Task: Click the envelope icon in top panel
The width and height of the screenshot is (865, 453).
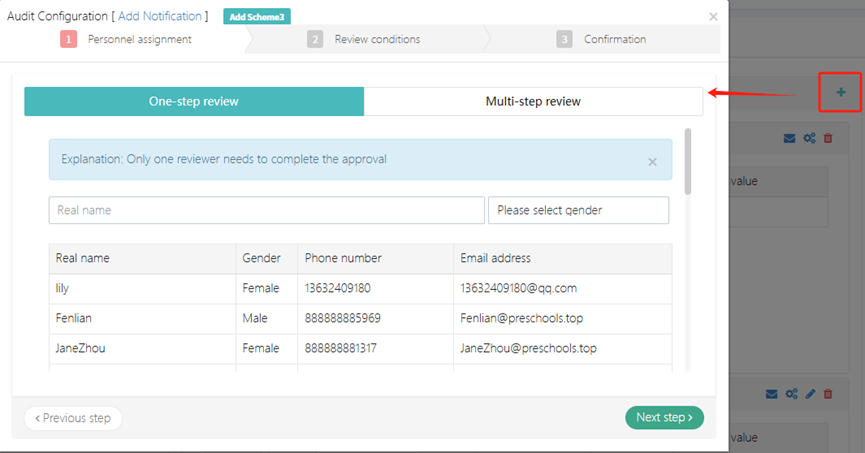Action: pos(790,138)
